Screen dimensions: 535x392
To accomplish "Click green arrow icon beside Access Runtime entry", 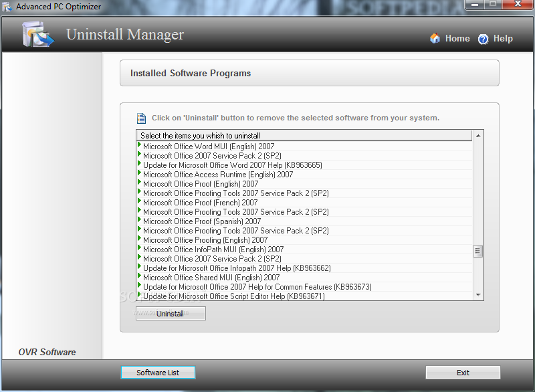I will pyautogui.click(x=139, y=173).
